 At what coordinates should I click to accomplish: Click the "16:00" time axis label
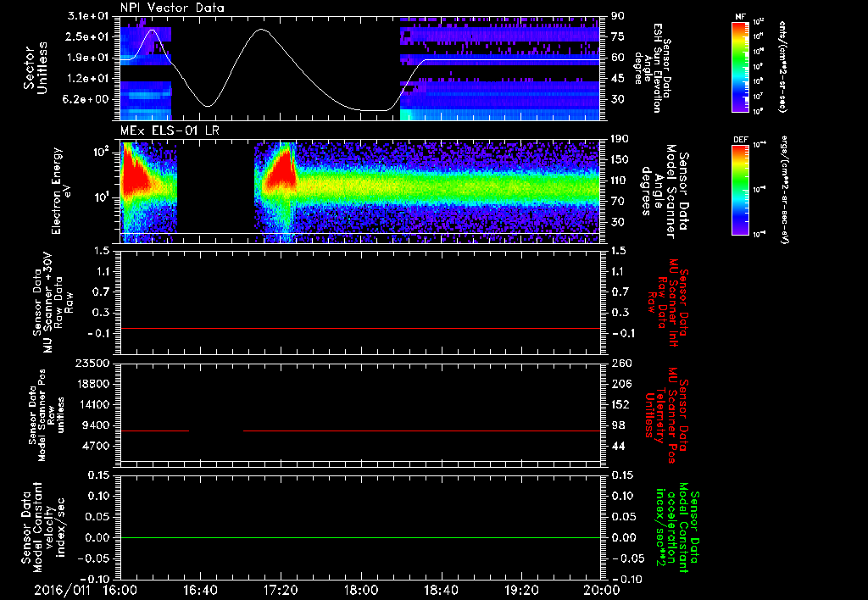120,590
